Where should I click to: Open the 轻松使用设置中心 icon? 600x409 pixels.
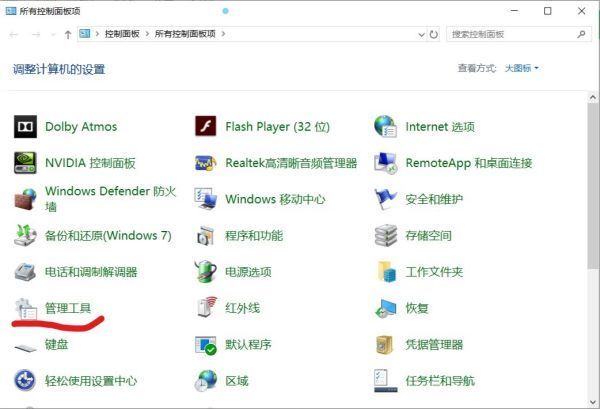(x=25, y=381)
